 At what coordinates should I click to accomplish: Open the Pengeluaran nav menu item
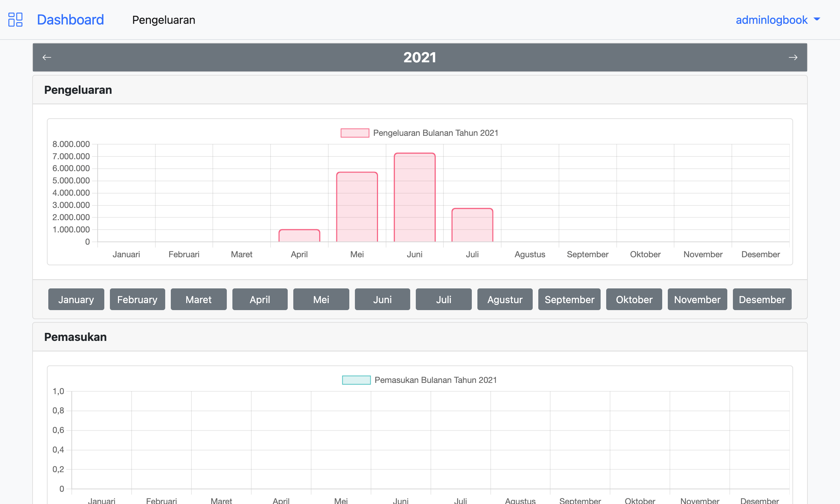click(163, 20)
